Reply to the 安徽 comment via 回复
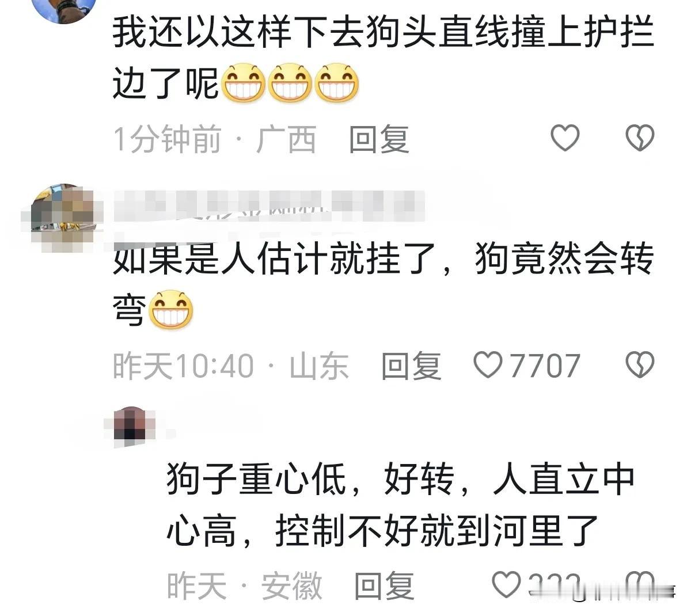The width and height of the screenshot is (691, 616). 384,585
